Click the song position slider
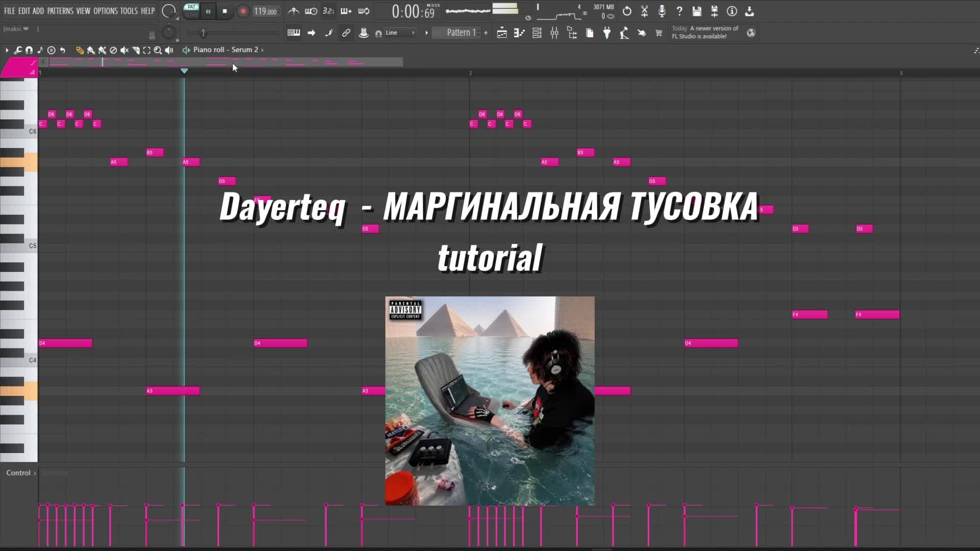This screenshot has width=980, height=551. [x=233, y=33]
